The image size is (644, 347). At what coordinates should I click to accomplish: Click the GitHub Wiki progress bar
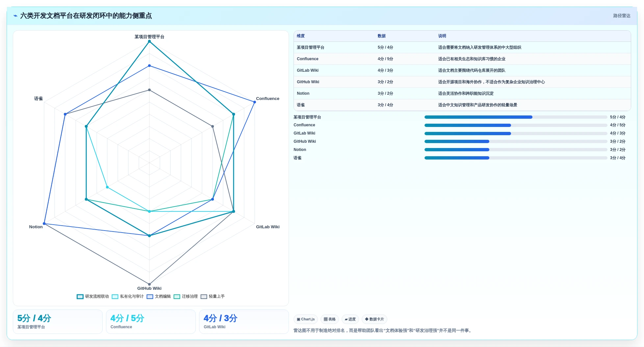coord(516,141)
